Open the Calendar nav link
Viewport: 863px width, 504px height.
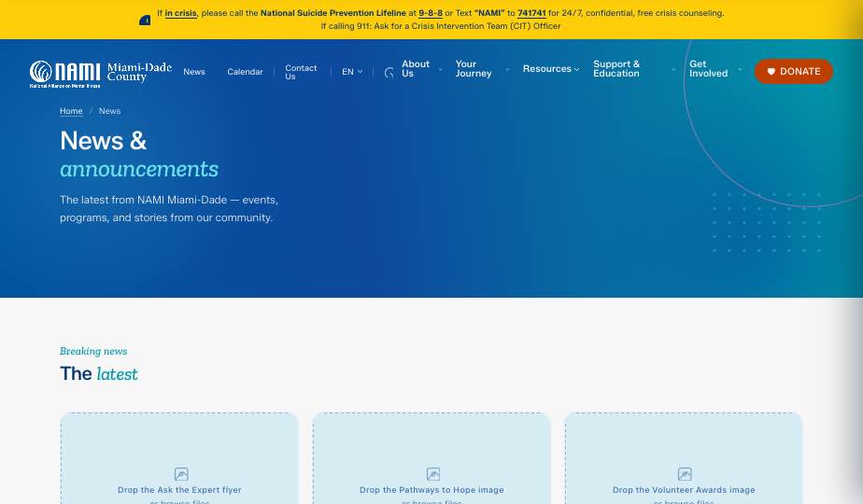(x=245, y=72)
